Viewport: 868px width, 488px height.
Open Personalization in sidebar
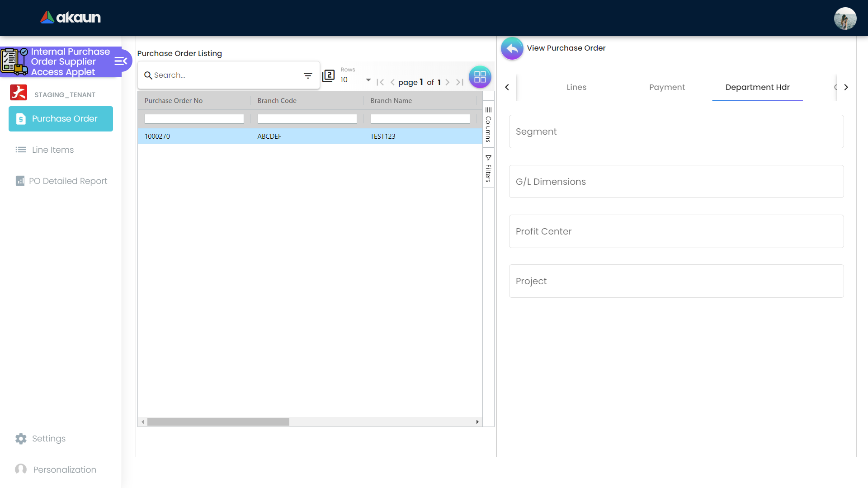(x=64, y=469)
